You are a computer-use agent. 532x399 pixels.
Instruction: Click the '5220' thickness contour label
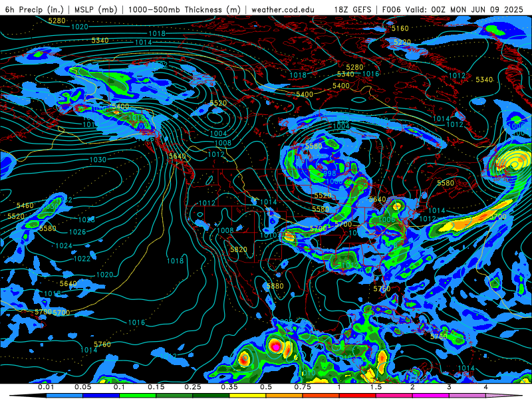402,42
